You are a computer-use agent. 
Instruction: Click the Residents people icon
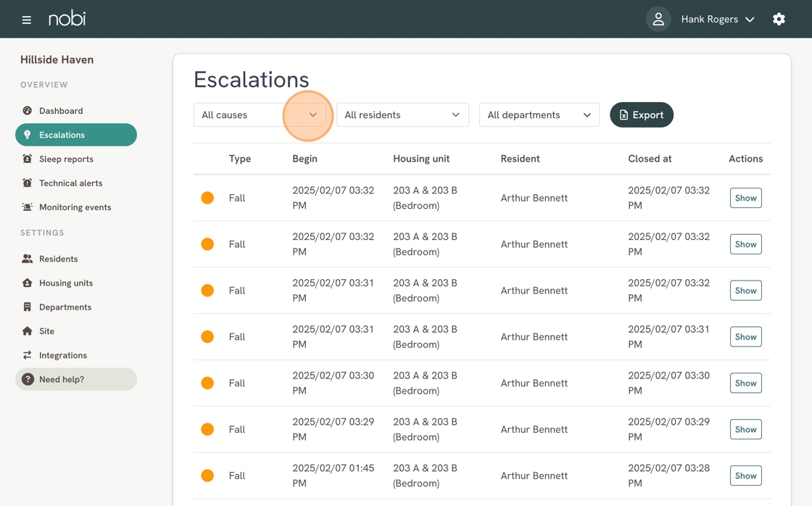pos(28,259)
